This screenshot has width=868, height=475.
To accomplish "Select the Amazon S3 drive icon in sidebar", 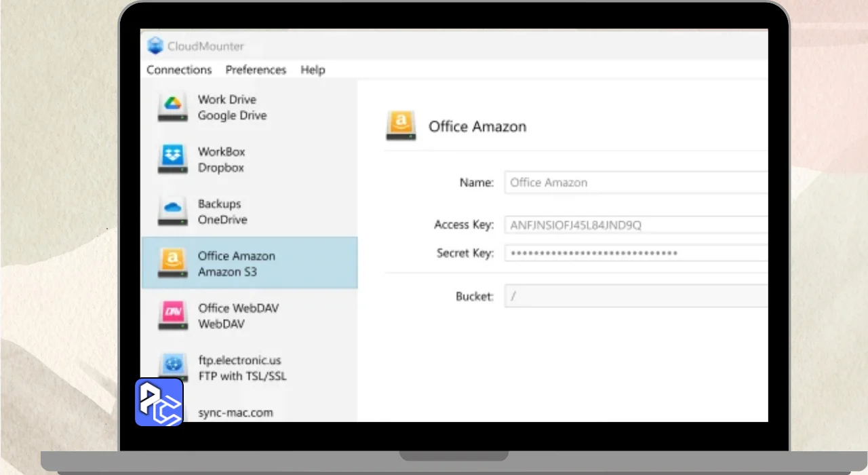I will pos(173,263).
